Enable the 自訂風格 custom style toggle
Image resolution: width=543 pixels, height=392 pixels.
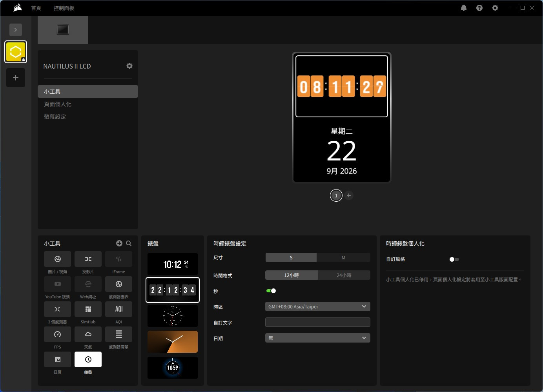454,259
